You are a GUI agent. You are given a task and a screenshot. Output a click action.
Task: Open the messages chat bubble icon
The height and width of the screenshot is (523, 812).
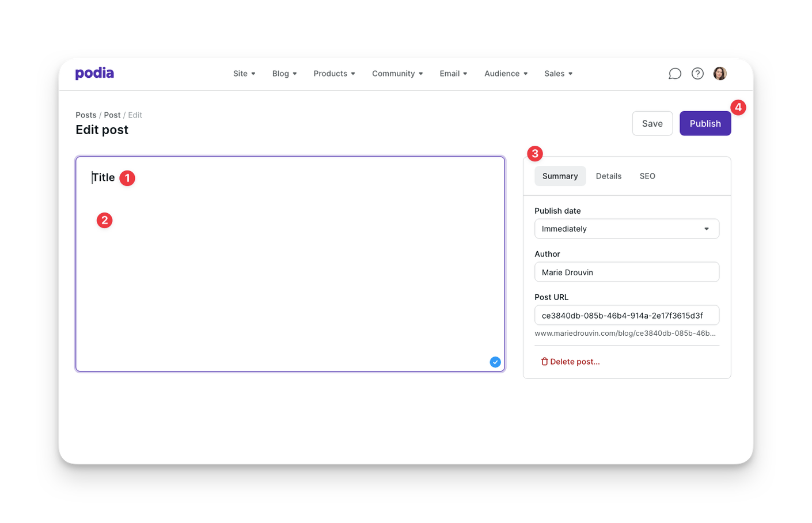(x=674, y=74)
